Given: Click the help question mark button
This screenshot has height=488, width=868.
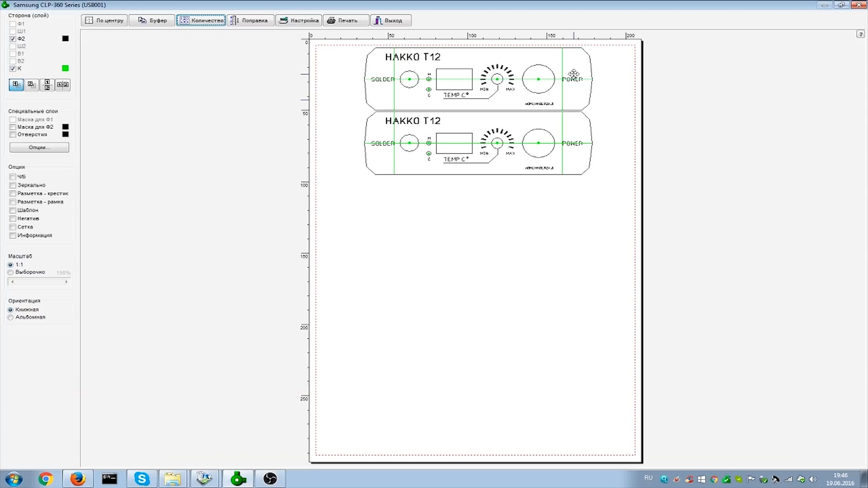Looking at the screenshot, I should click(x=860, y=34).
